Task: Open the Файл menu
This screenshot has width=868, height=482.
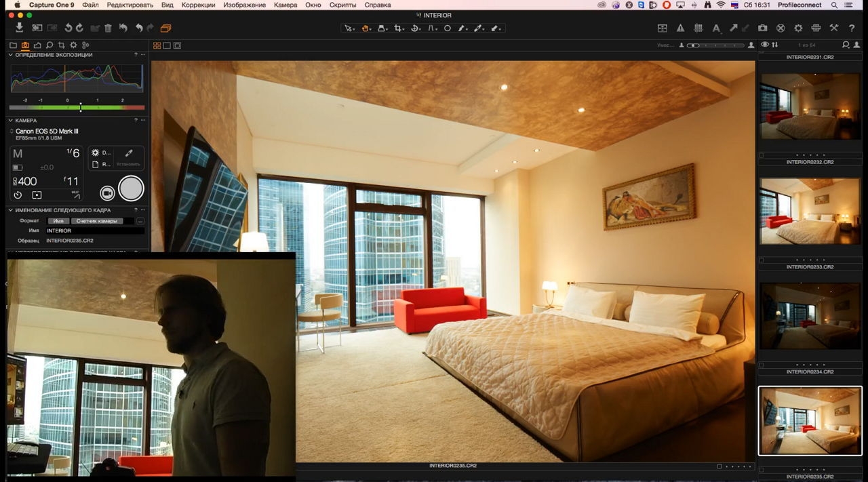Action: coord(90,5)
